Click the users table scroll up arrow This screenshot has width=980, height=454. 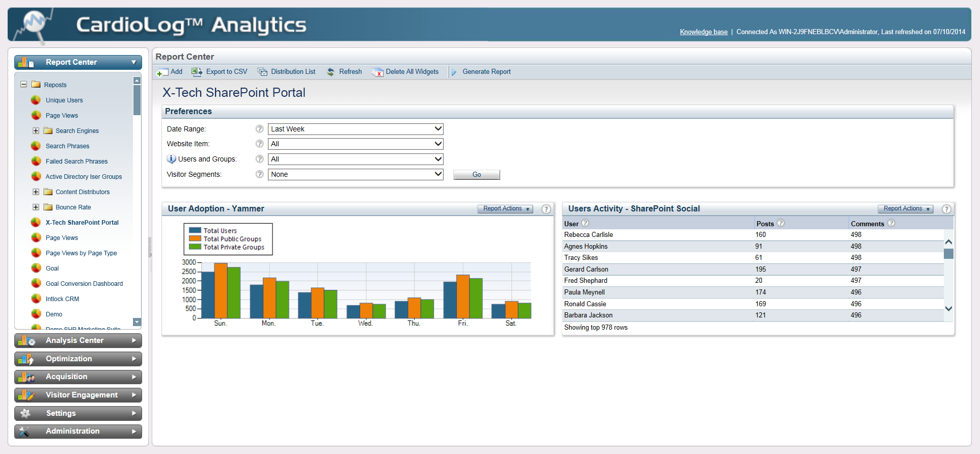pyautogui.click(x=948, y=242)
